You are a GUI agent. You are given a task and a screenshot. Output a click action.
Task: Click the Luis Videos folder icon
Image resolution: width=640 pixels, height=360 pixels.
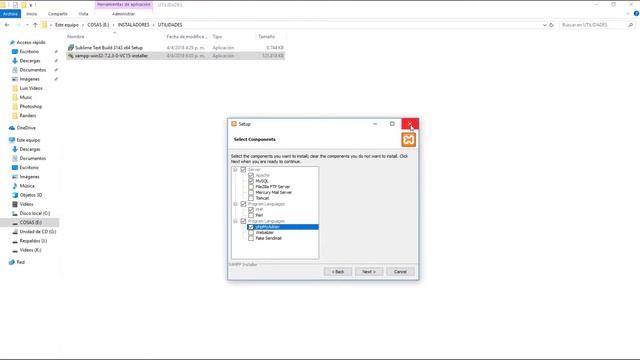click(x=15, y=88)
